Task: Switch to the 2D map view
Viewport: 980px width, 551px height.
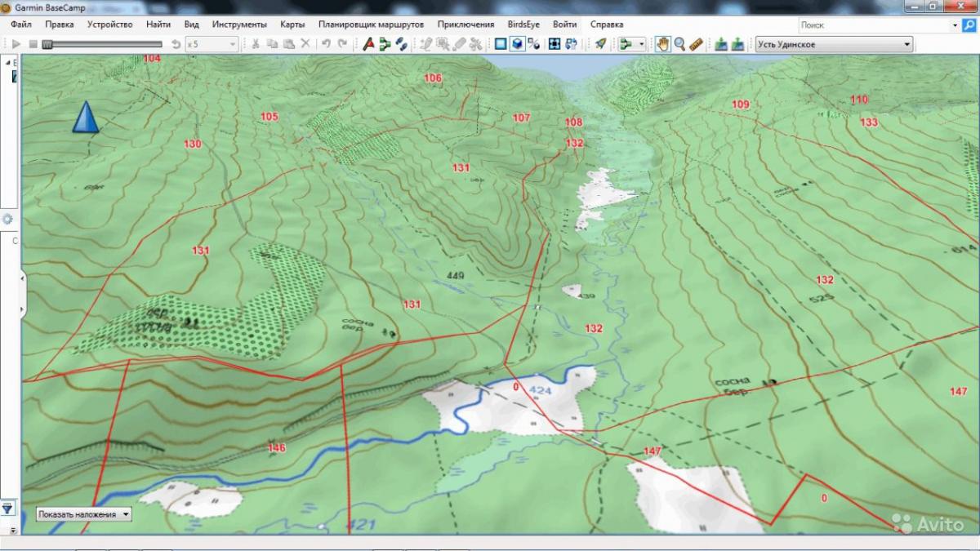Action: tap(501, 44)
